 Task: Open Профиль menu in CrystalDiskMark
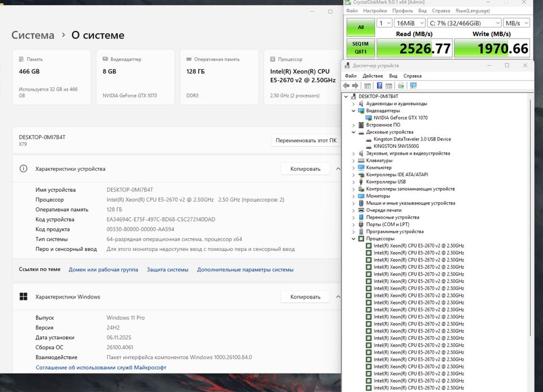point(402,11)
